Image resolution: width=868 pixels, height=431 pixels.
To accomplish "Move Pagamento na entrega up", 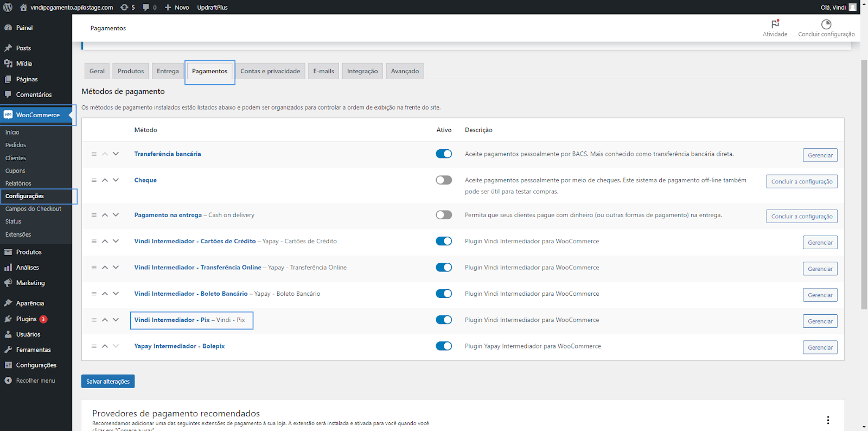I will 105,215.
